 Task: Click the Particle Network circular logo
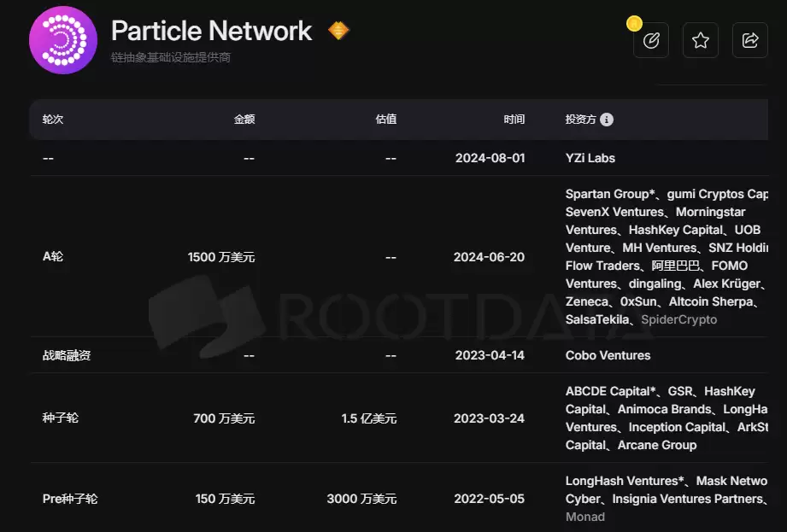tap(62, 39)
